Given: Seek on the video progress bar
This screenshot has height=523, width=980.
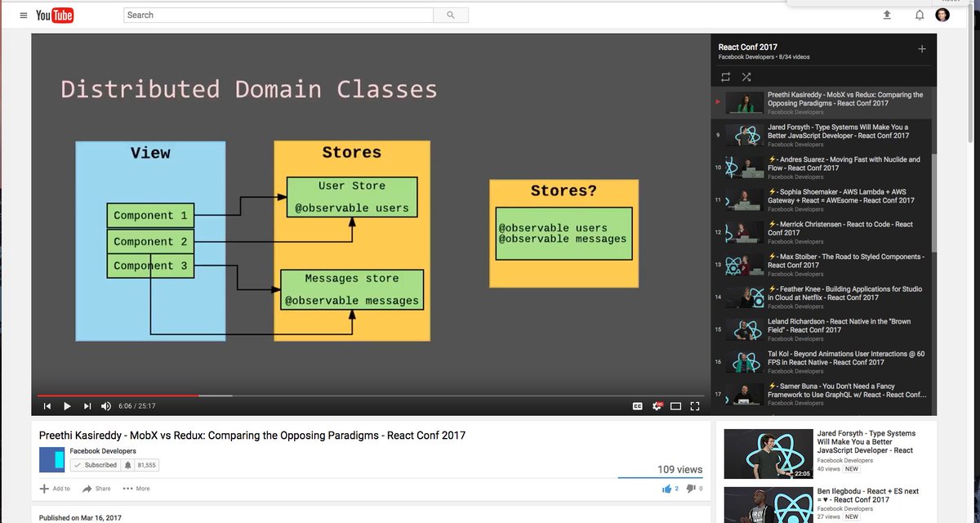Looking at the screenshot, I should tap(371, 396).
